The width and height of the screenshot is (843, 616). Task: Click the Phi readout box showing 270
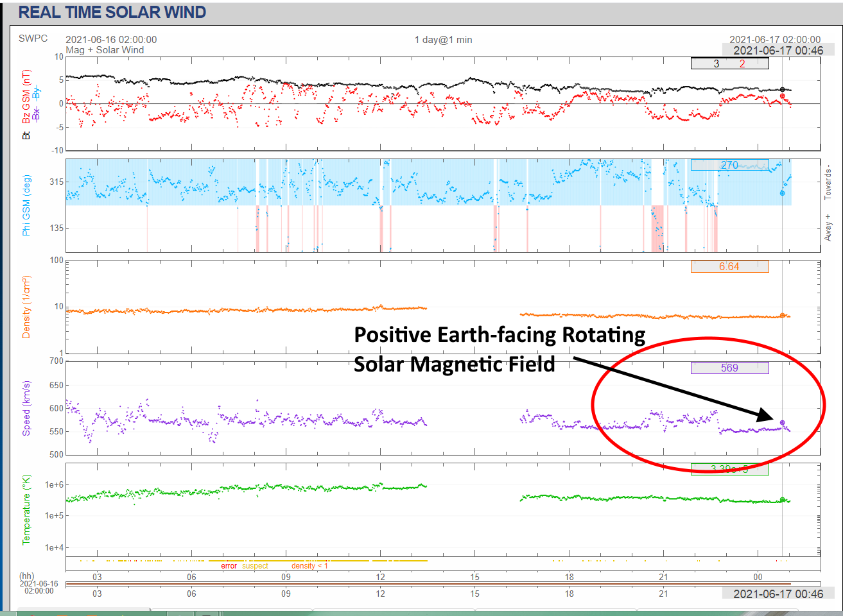point(729,165)
